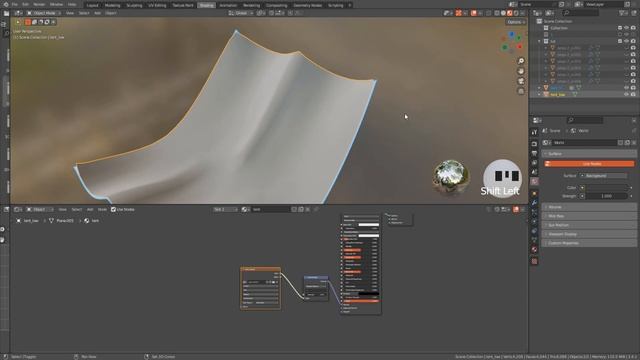Expand the Volume panel

point(589,207)
